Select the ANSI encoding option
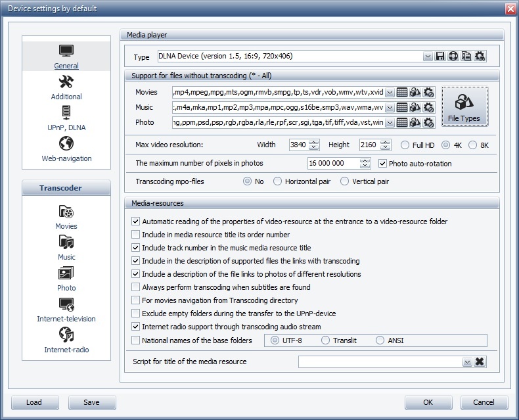519x420 pixels. [x=390, y=340]
